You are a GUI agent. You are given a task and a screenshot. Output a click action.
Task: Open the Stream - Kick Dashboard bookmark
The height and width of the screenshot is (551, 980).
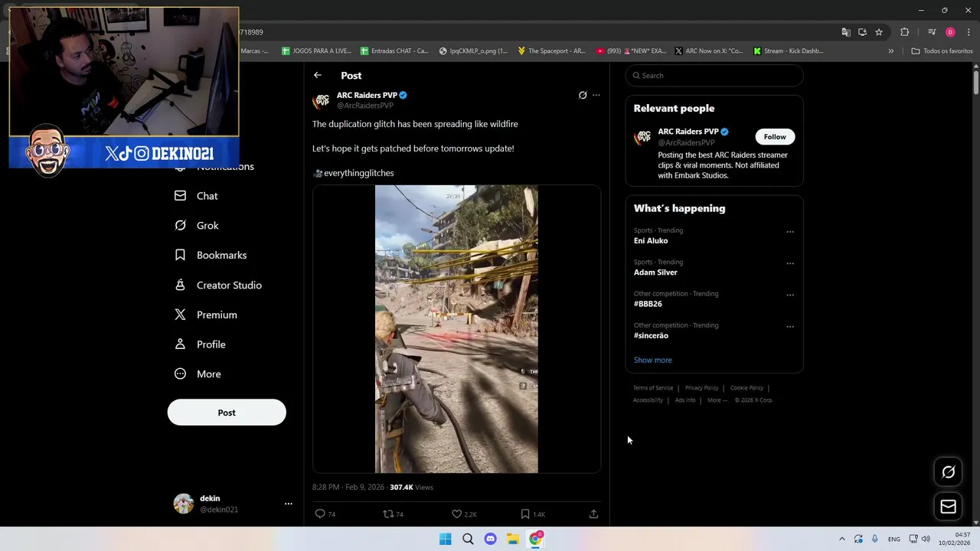(x=788, y=51)
